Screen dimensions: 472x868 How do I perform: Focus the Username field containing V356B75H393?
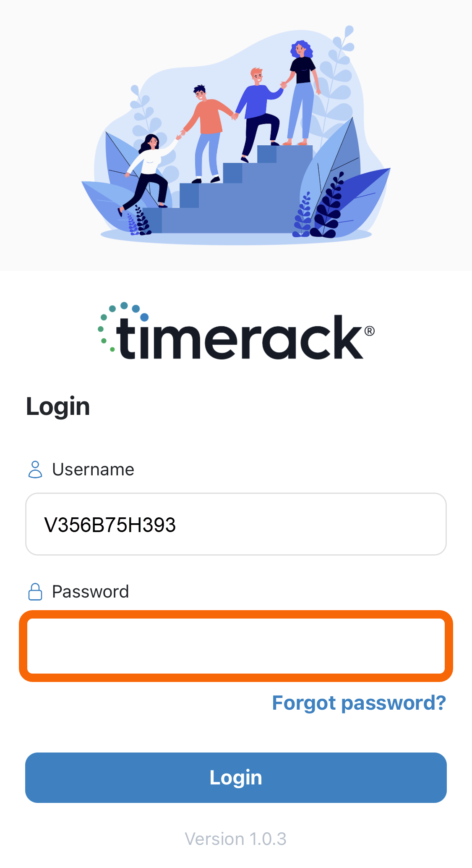pyautogui.click(x=236, y=524)
